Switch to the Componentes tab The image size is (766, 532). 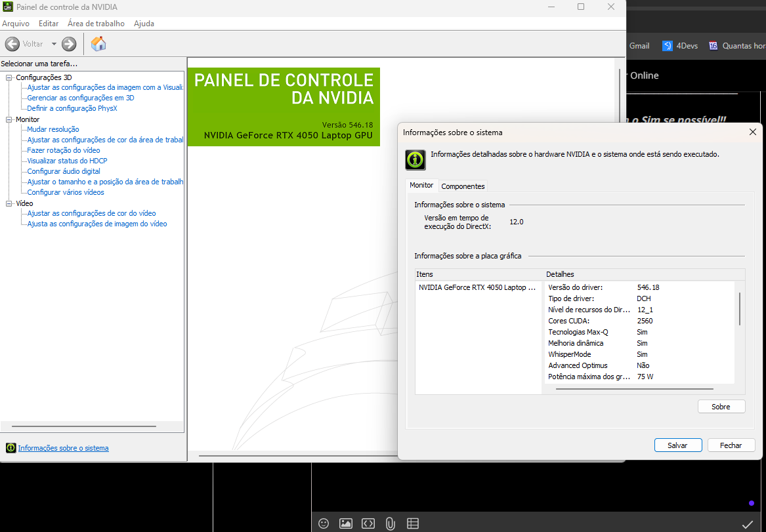463,186
